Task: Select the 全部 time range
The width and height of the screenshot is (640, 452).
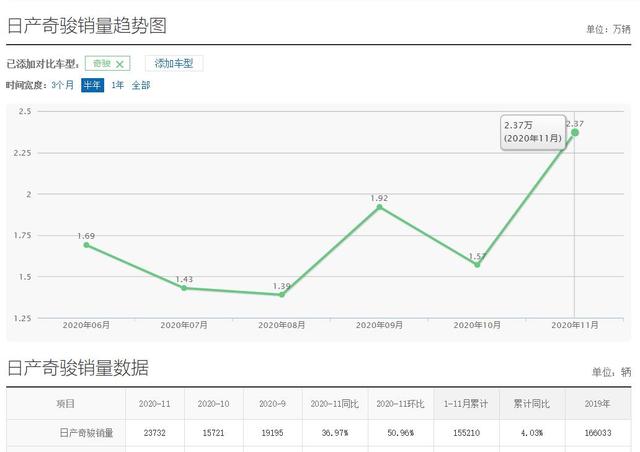Action: 141,85
